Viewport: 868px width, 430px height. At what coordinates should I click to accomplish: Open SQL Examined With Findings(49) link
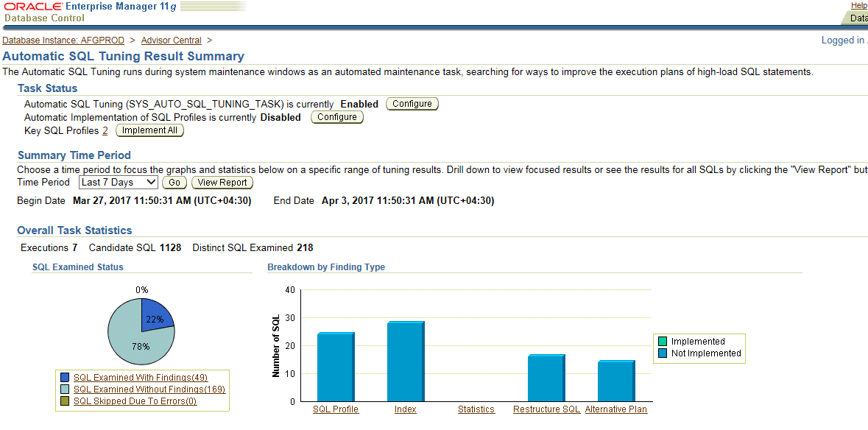[x=141, y=378]
